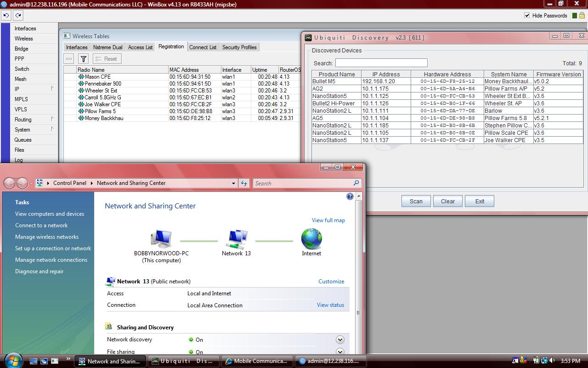
Task: Click the Control Panel breadcrumb
Action: pos(70,183)
